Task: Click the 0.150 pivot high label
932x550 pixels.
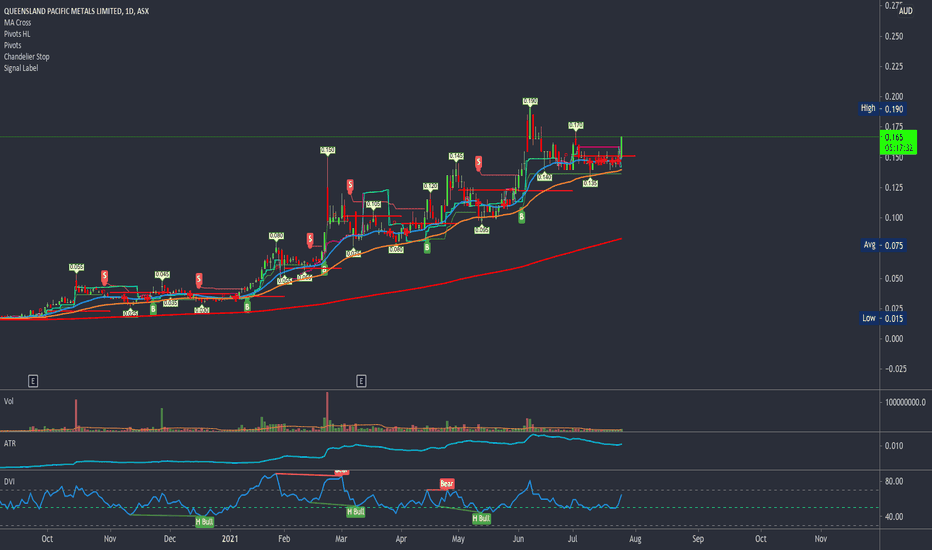Action: [x=328, y=150]
